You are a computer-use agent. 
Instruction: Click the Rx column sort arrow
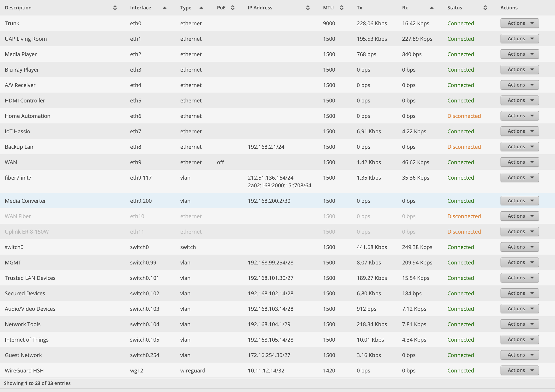(432, 8)
